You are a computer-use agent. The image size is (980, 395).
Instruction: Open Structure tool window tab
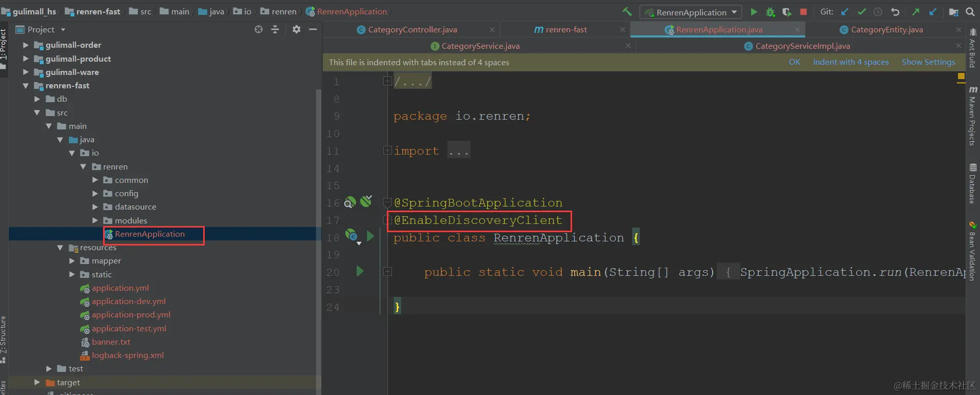pos(4,339)
